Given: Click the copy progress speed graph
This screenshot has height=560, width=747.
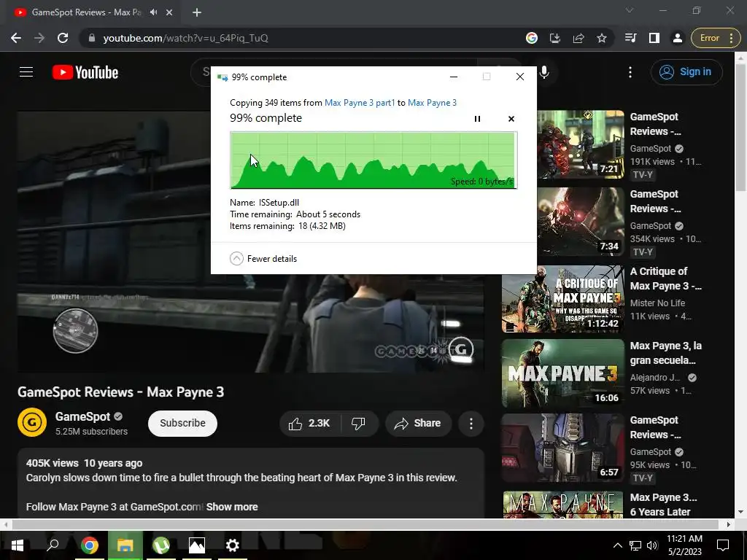Looking at the screenshot, I should 373,160.
